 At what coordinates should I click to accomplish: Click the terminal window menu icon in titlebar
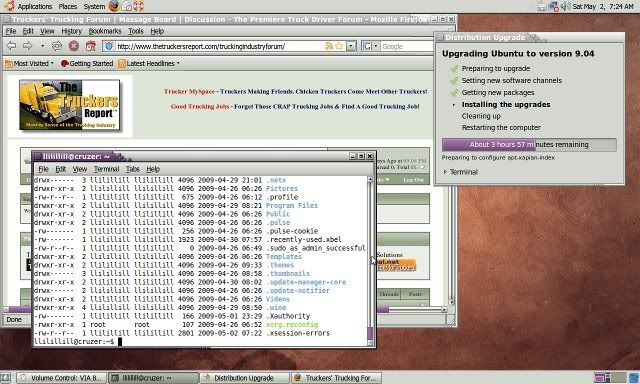38,156
